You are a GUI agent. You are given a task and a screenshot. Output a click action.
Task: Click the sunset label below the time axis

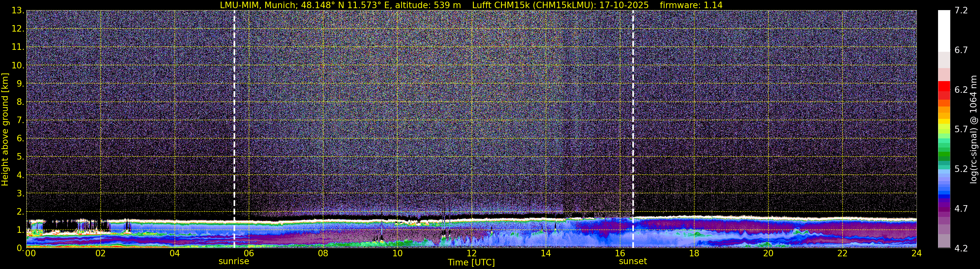click(633, 262)
